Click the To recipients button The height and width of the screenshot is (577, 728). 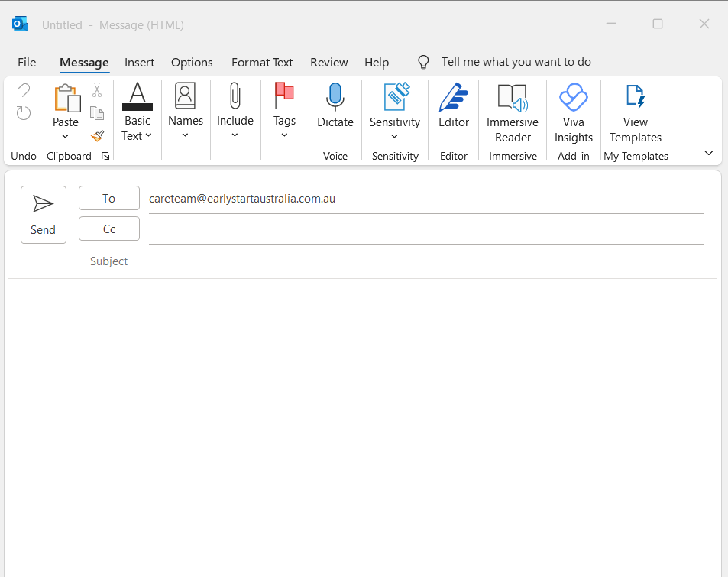point(109,199)
